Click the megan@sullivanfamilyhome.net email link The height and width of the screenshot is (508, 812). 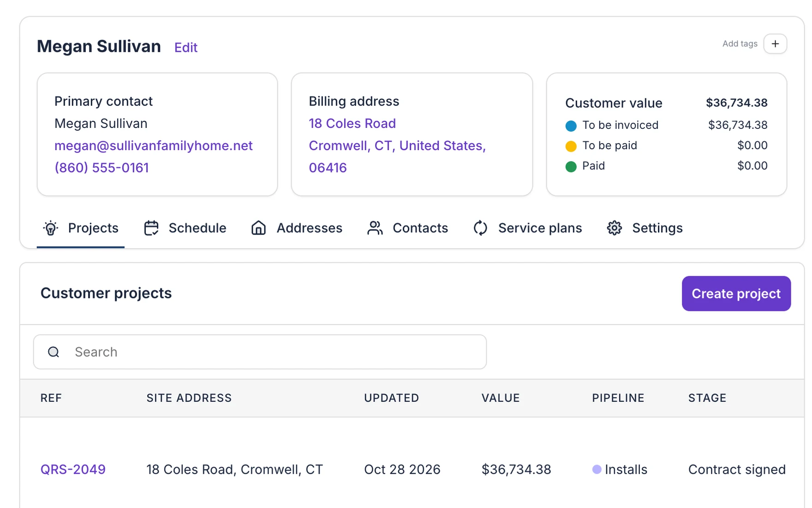click(x=154, y=146)
